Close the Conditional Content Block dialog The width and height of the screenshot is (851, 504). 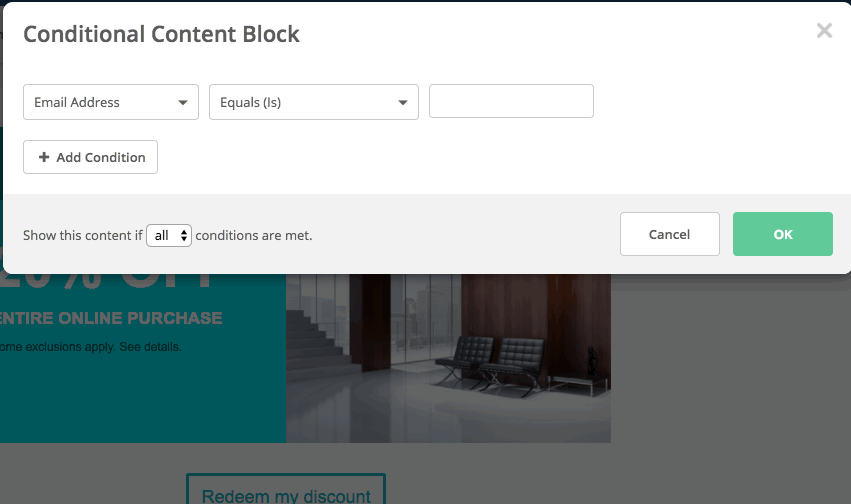[x=824, y=31]
